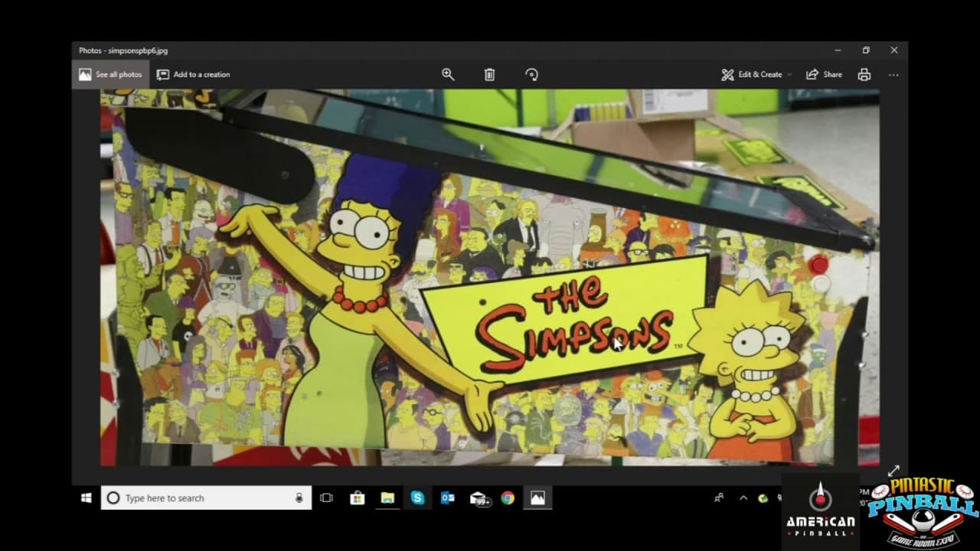The width and height of the screenshot is (980, 551).
Task: Open Skype from the taskbar
Action: pos(417,498)
